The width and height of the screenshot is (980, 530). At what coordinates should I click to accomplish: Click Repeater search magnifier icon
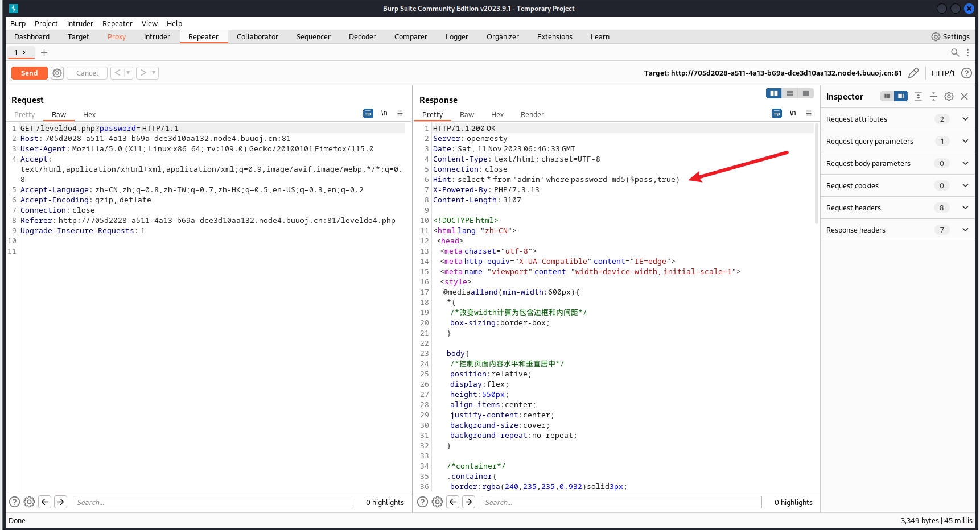[x=955, y=52]
